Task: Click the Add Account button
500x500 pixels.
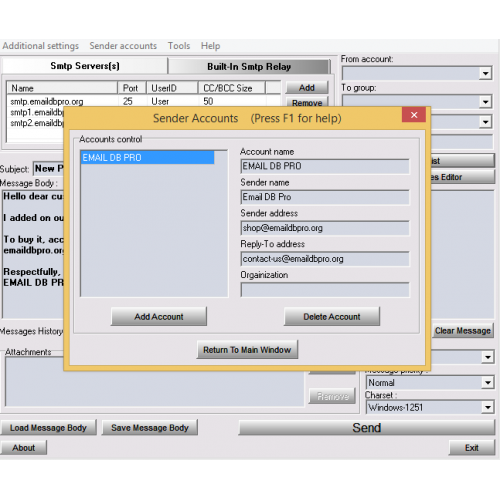Action: [159, 316]
